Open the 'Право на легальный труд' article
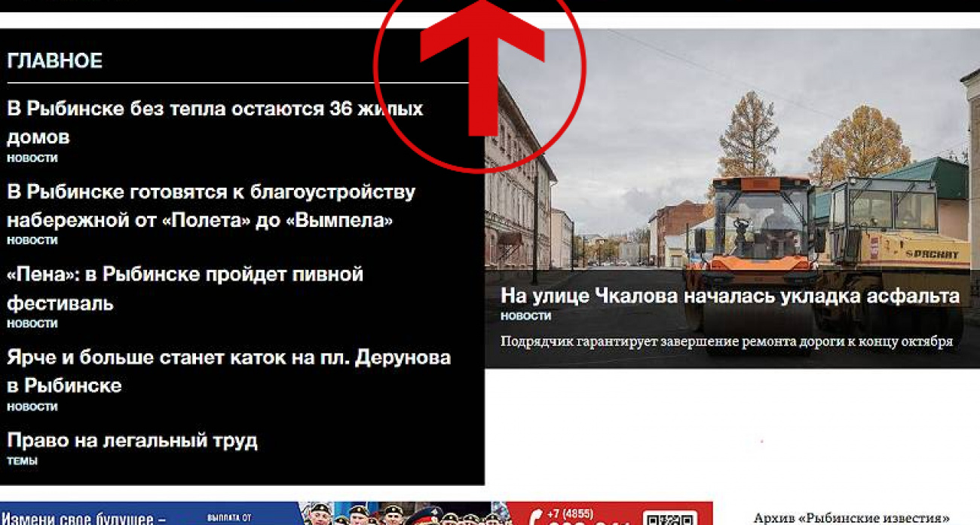 pyautogui.click(x=132, y=441)
